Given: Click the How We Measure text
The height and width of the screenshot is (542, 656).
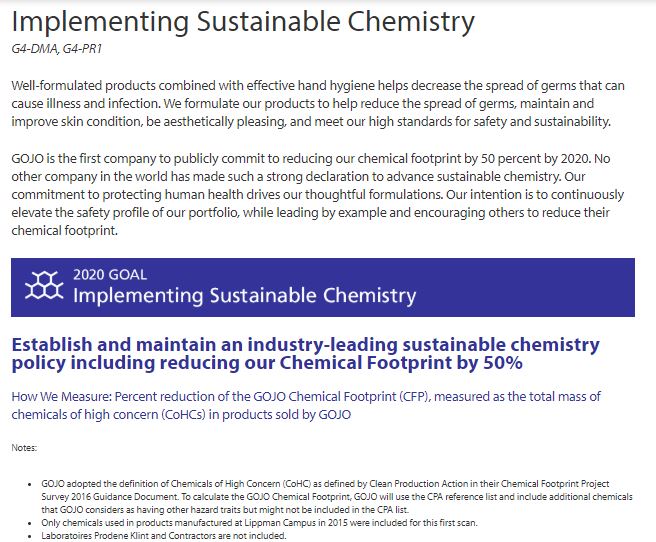Looking at the screenshot, I should [60, 396].
